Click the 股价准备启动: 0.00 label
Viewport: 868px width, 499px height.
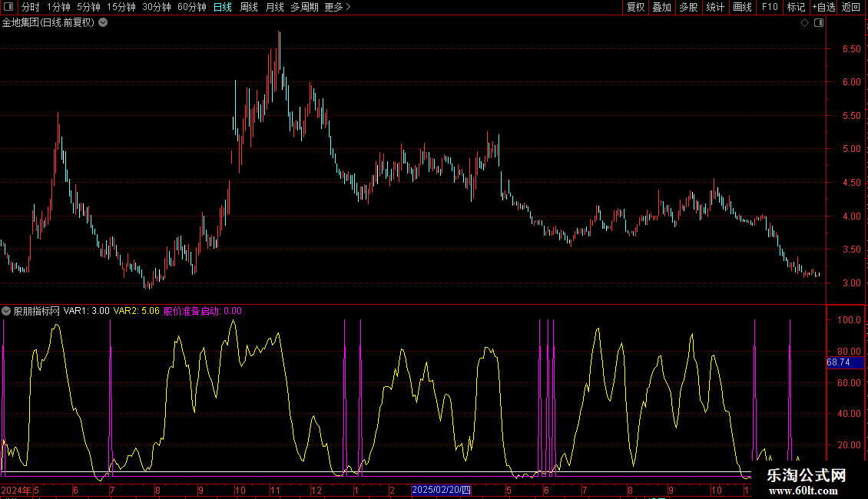pyautogui.click(x=202, y=311)
